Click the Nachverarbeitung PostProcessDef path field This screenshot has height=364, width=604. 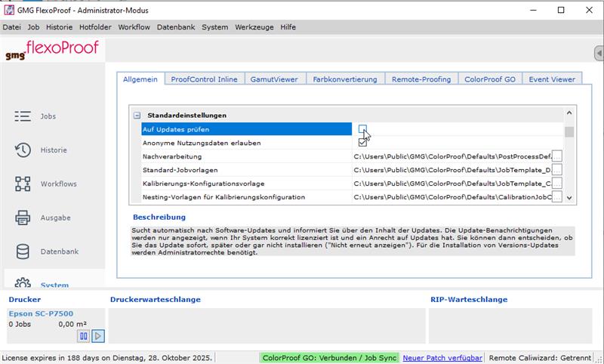[452, 156]
